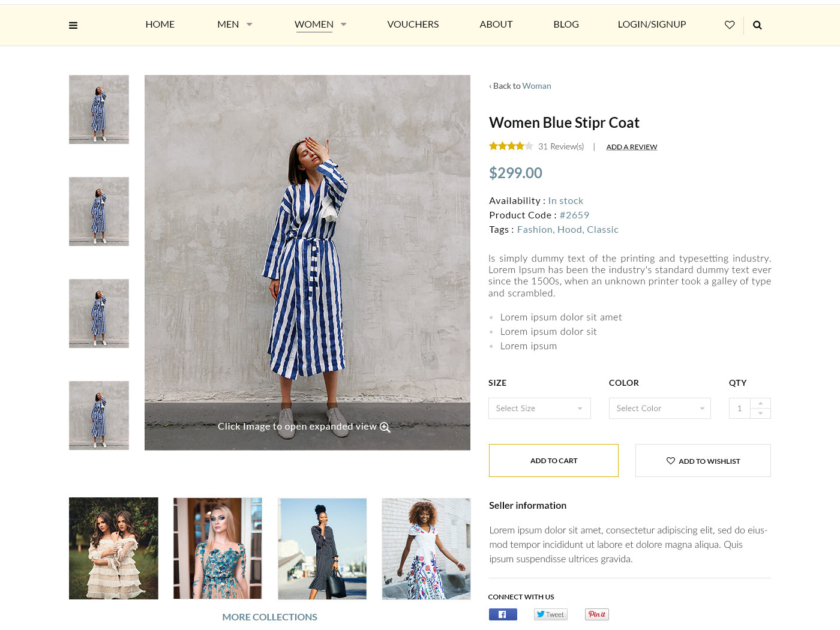
Task: Open the Select Size dropdown
Action: [x=539, y=409]
